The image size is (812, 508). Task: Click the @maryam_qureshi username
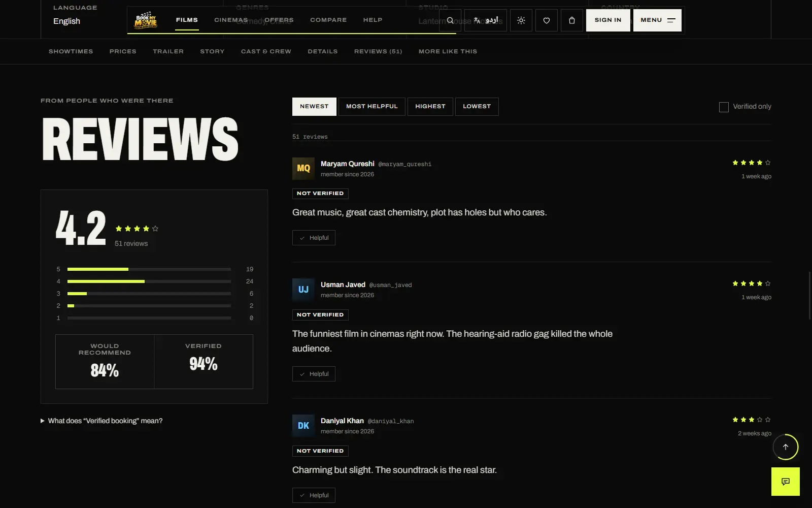[x=405, y=164]
